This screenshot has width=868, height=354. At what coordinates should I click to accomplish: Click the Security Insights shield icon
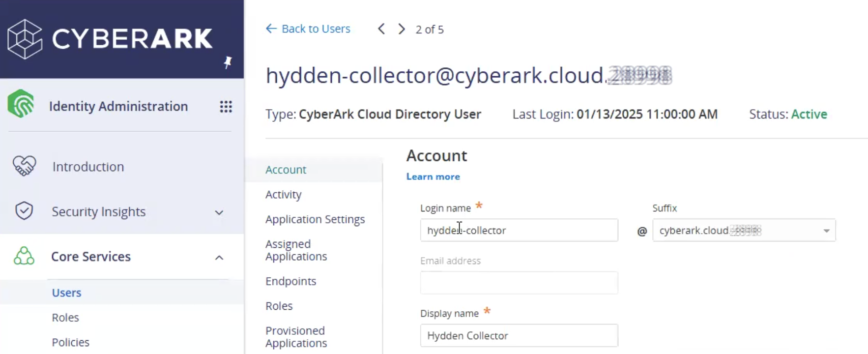point(24,211)
